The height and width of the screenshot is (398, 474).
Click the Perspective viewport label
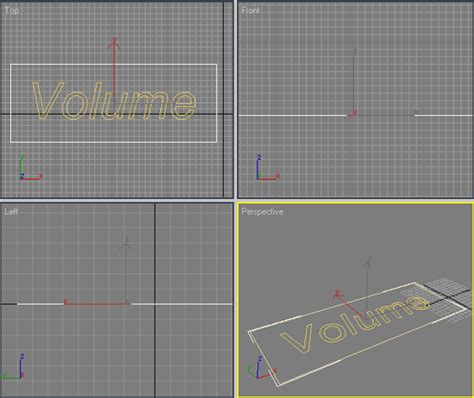click(x=262, y=212)
